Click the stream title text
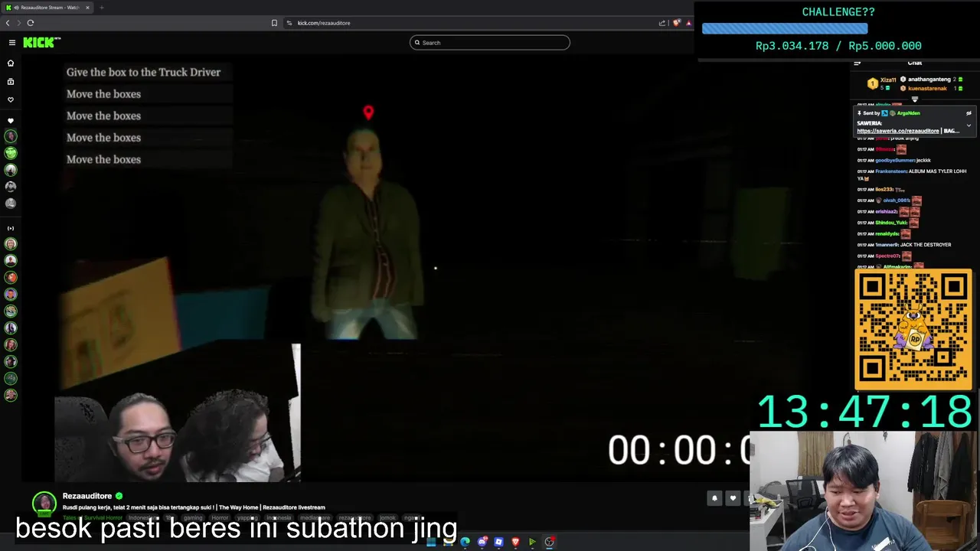 tap(194, 507)
